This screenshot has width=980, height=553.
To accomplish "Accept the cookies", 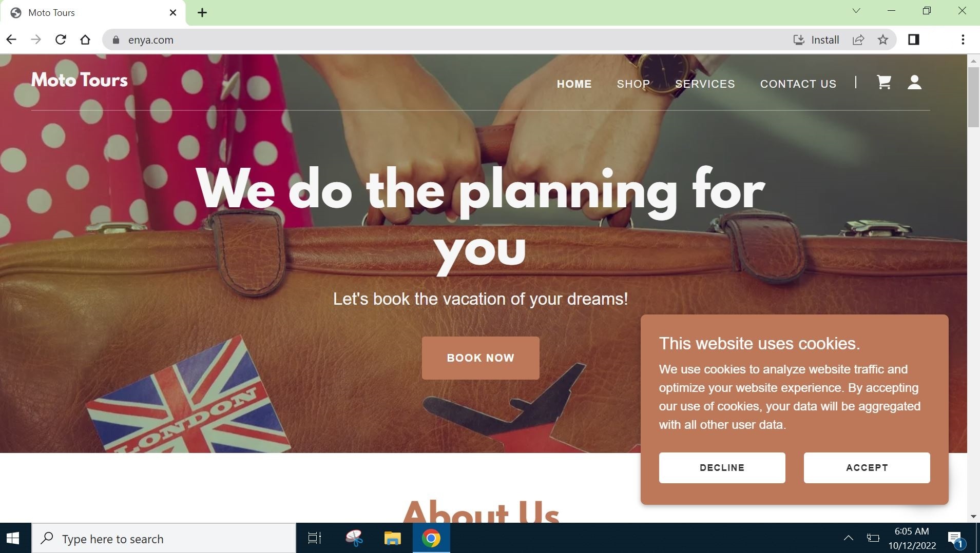I will tap(867, 468).
